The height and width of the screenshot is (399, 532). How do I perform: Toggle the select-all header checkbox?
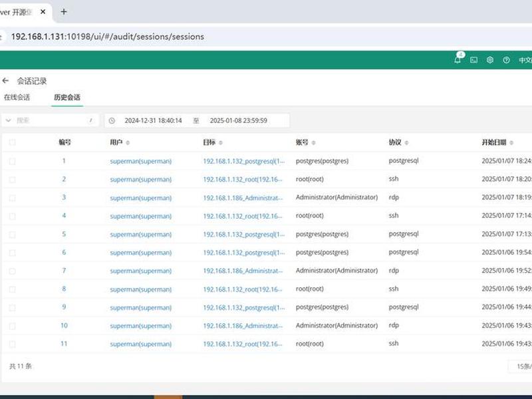pos(13,142)
